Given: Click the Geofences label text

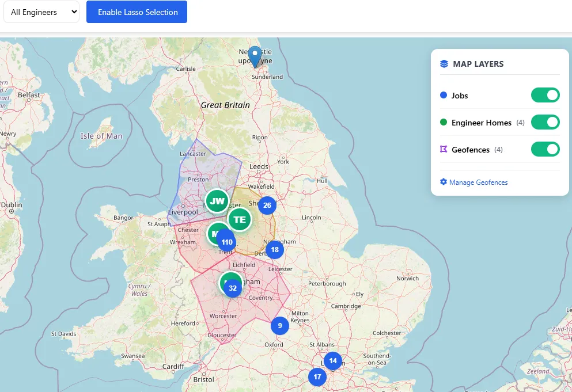Looking at the screenshot, I should pyautogui.click(x=471, y=150).
